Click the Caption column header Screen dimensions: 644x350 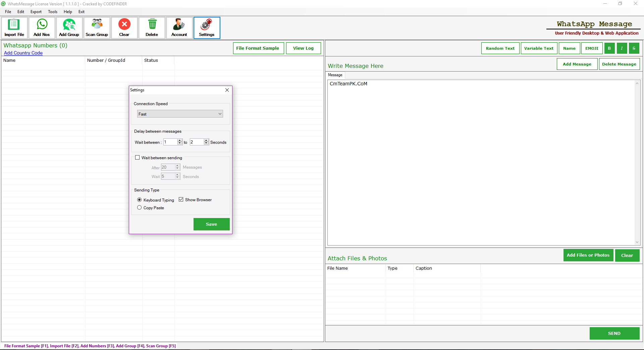[447, 268]
